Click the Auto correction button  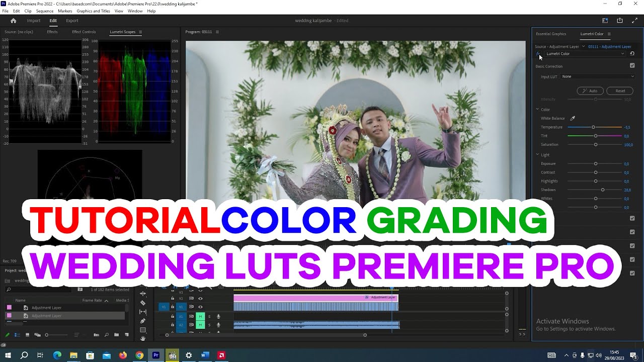click(590, 91)
